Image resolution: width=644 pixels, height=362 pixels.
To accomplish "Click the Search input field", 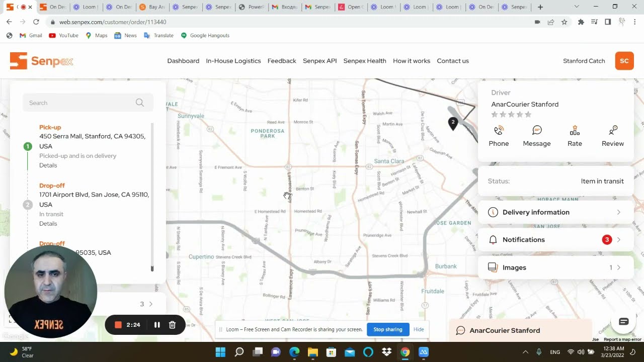I will (x=88, y=103).
